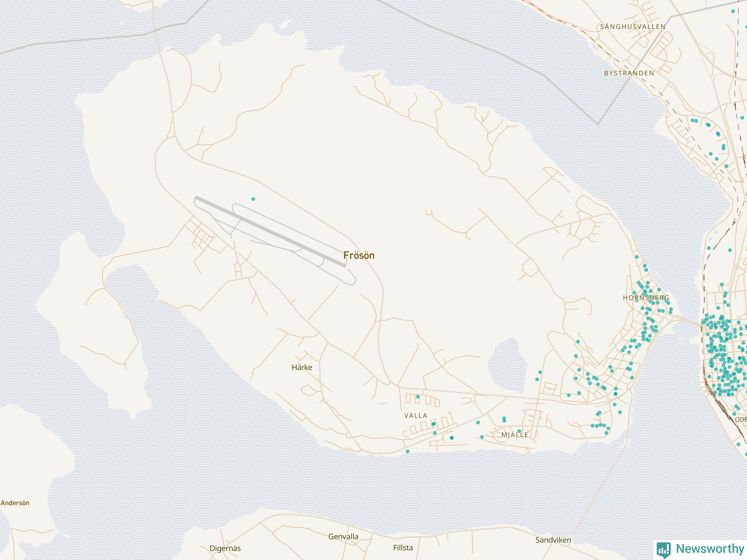
Task: Select the Härke place label
Action: click(x=302, y=367)
